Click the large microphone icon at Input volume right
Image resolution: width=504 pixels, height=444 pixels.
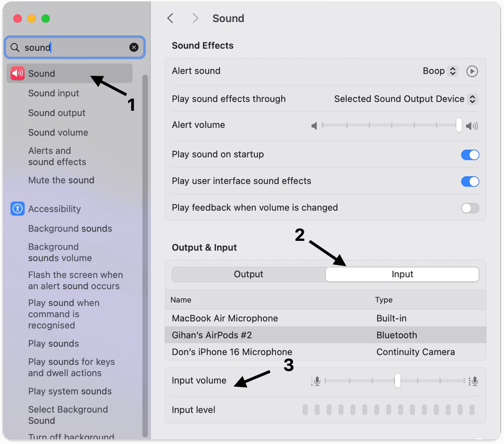coord(473,381)
